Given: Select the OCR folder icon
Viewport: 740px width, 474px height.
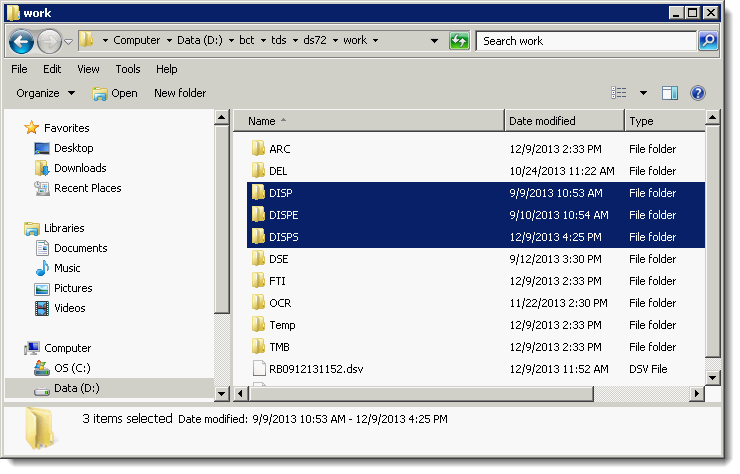Looking at the screenshot, I should 258,303.
